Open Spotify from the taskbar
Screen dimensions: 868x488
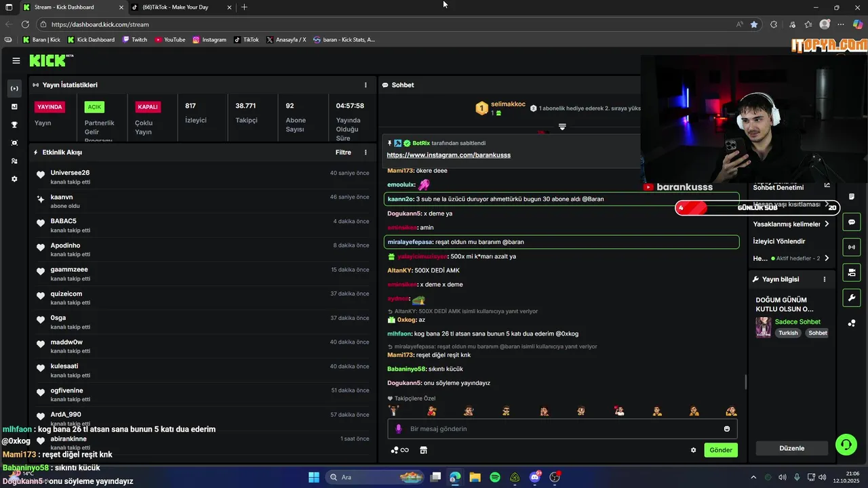click(495, 477)
